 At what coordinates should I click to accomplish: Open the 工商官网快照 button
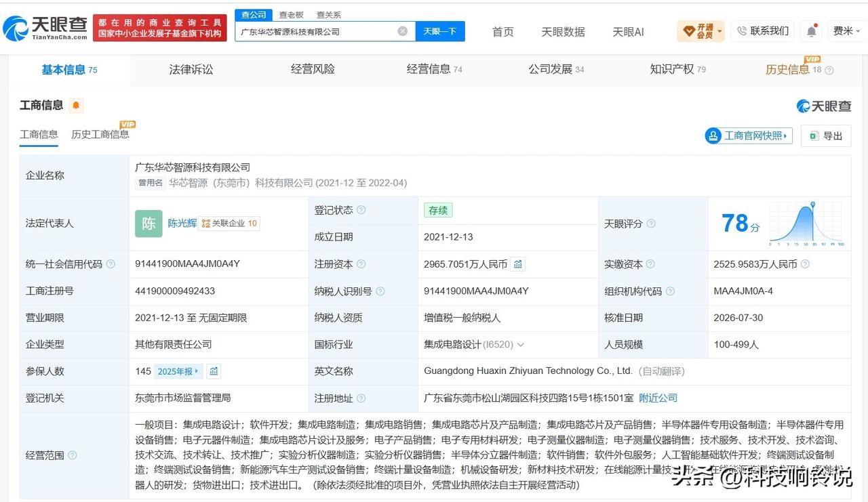click(749, 135)
